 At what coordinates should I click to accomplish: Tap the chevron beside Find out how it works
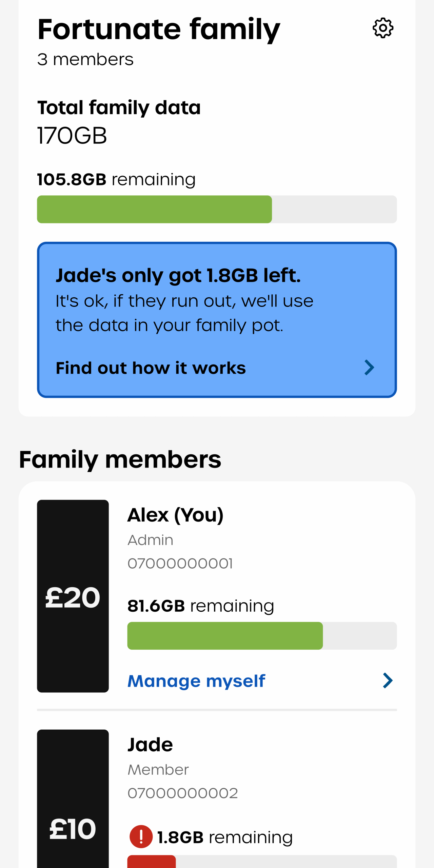coord(369,368)
